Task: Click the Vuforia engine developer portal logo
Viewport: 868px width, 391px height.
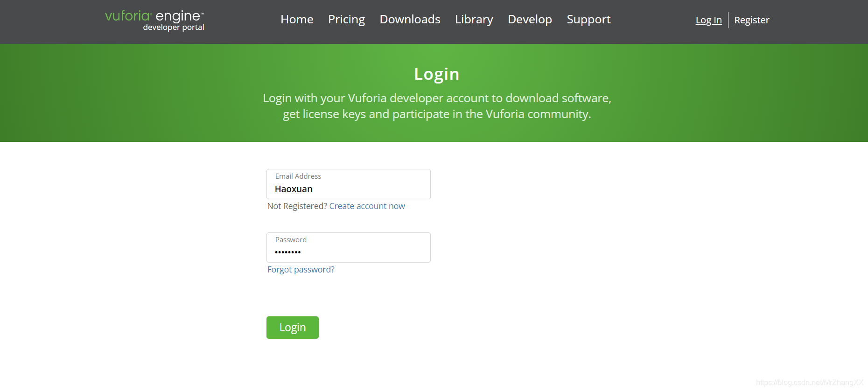Action: [x=154, y=21]
